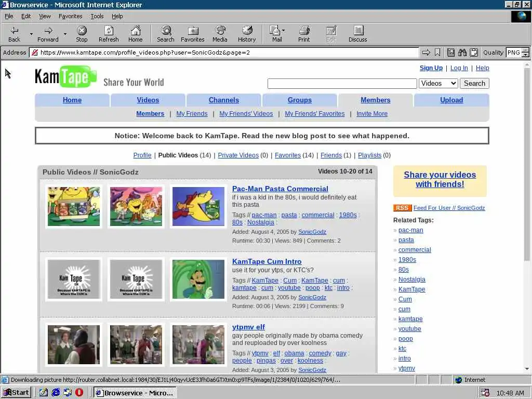Open the Tools menu
This screenshot has width=532, height=399.
pyautogui.click(x=97, y=16)
